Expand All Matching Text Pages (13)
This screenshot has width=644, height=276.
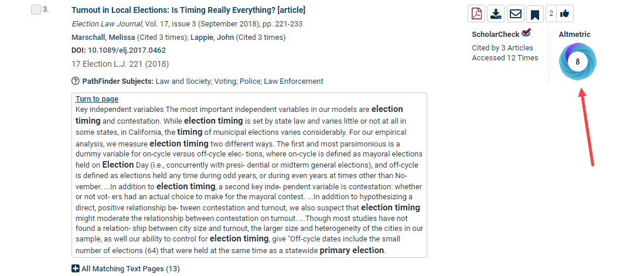click(x=125, y=268)
